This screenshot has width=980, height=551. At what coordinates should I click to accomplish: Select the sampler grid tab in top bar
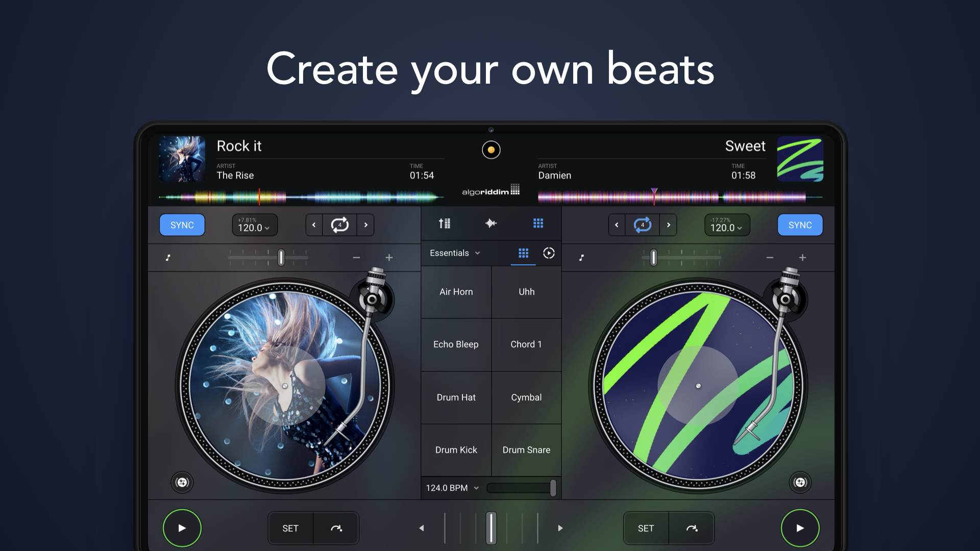(x=538, y=223)
